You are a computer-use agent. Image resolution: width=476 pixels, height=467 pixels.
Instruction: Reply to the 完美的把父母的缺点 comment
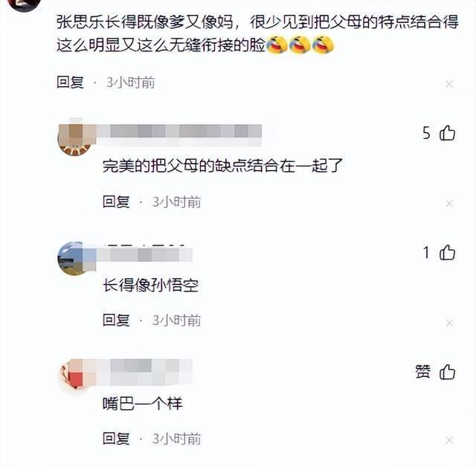(x=116, y=202)
